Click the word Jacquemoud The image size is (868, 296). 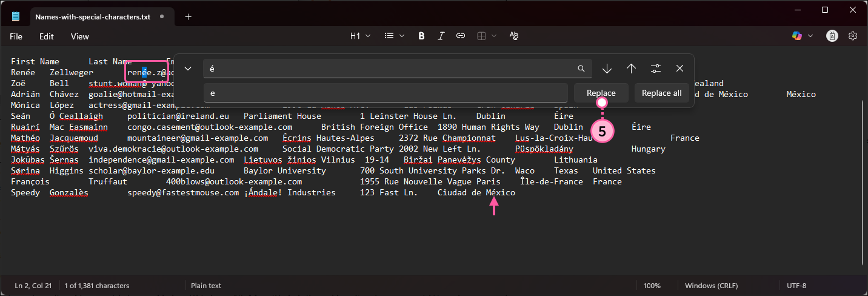(74, 138)
